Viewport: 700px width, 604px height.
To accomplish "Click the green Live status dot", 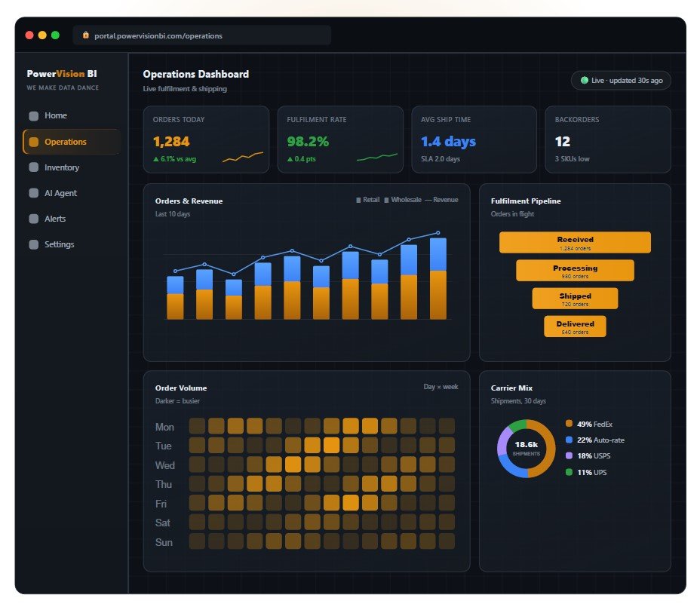I will coord(584,81).
